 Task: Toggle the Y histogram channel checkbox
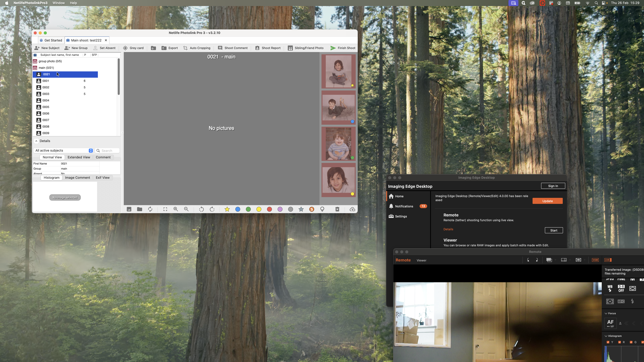[x=608, y=342]
